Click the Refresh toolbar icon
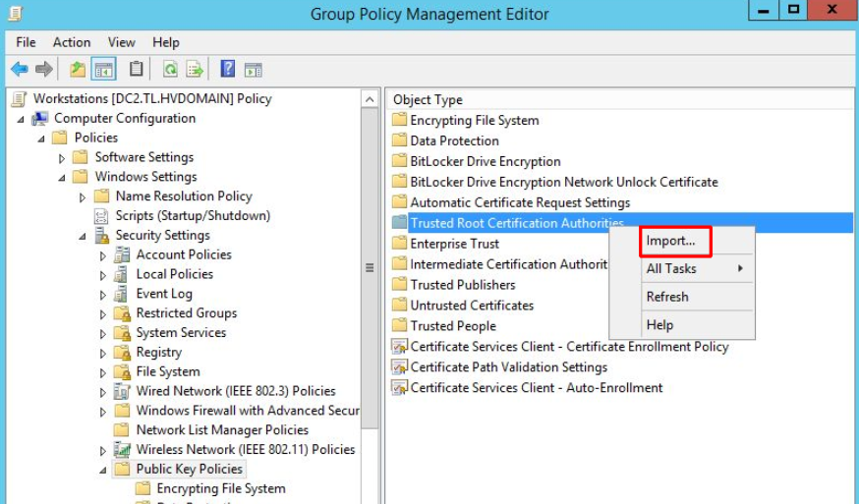The image size is (859, 504). [x=170, y=69]
